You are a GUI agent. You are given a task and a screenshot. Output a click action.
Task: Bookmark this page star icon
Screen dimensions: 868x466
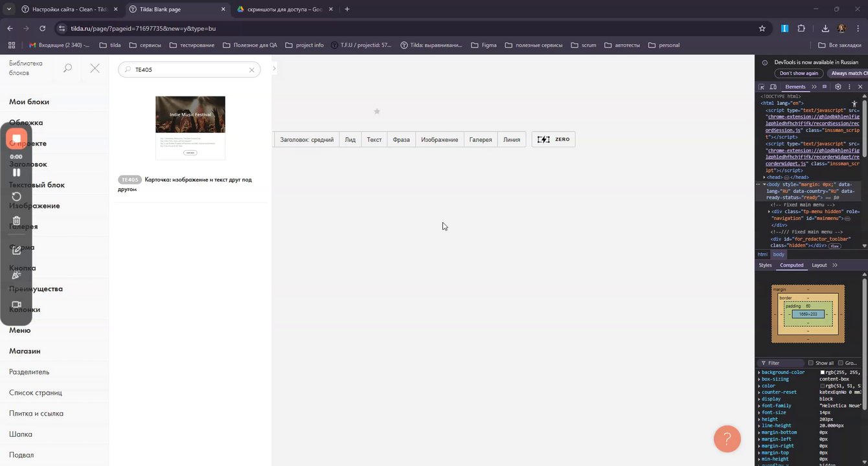(762, 28)
